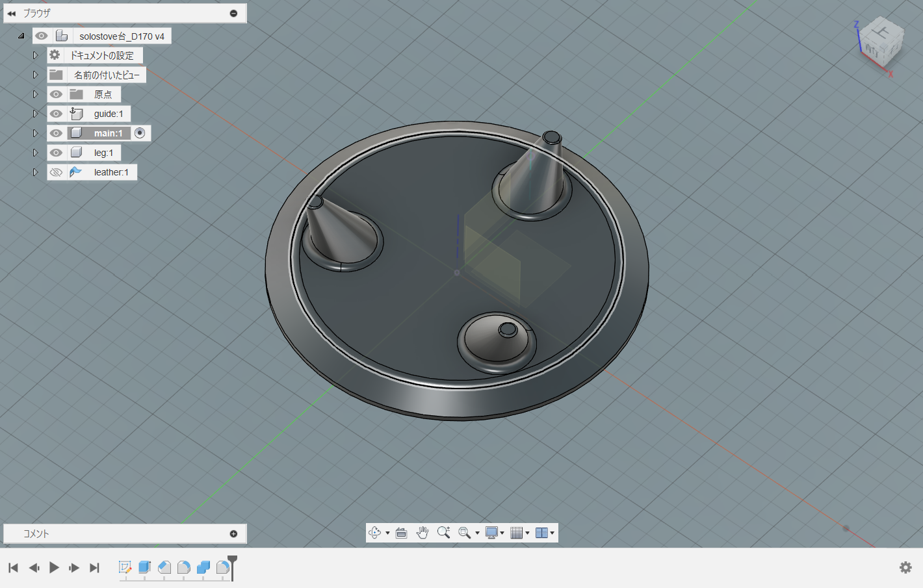This screenshot has width=923, height=588.
Task: Activate the Pan hand tool
Action: (422, 533)
